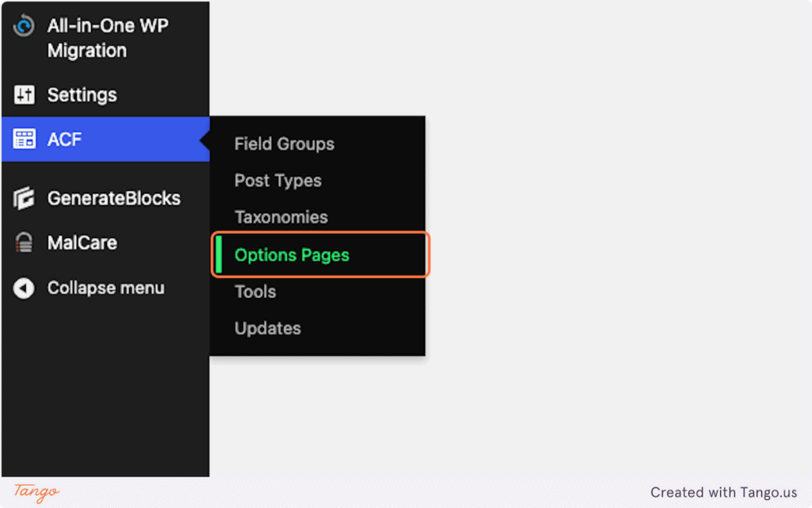812x508 pixels.
Task: Click the All-in-One WP Migration icon
Action: 23,25
